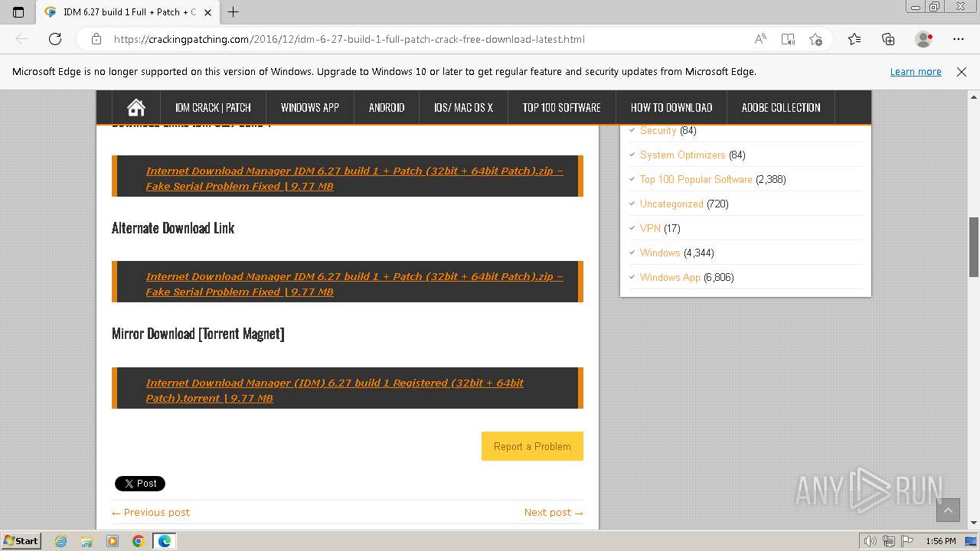Screen dimensions: 980x551
Task: Switch to IDM 6.27 build browser tab
Action: click(x=129, y=12)
